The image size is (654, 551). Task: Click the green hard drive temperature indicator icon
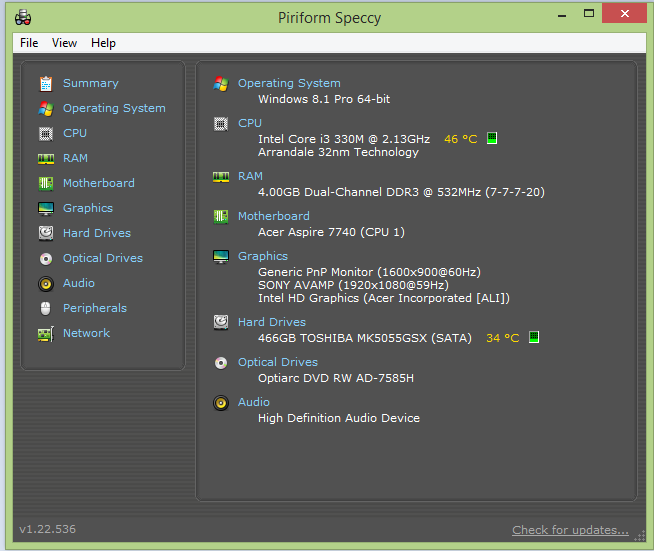pos(534,337)
